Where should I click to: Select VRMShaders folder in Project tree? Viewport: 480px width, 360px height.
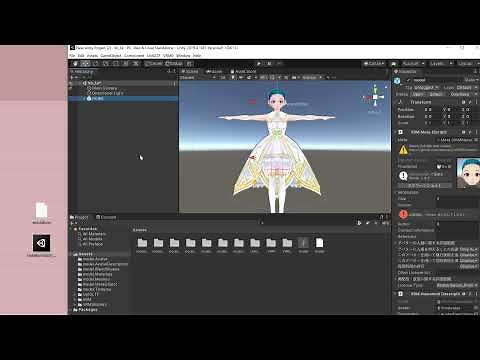click(92, 305)
